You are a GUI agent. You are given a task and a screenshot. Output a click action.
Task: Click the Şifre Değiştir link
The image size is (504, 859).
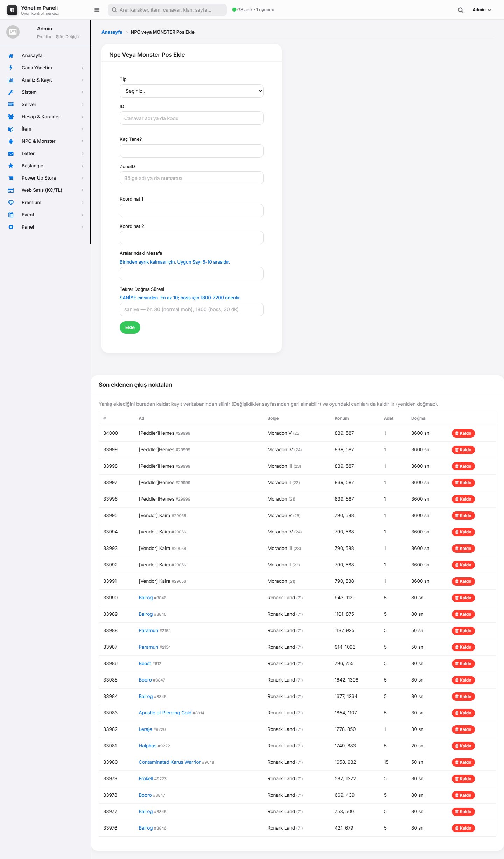(x=68, y=37)
